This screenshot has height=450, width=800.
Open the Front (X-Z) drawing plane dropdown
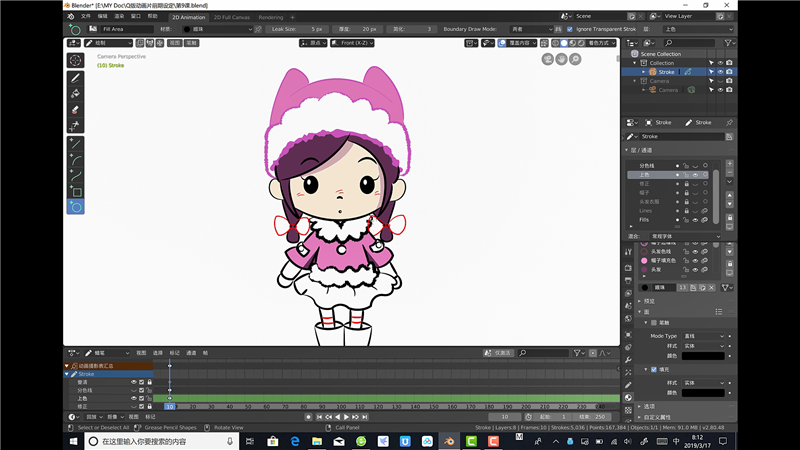(x=352, y=43)
